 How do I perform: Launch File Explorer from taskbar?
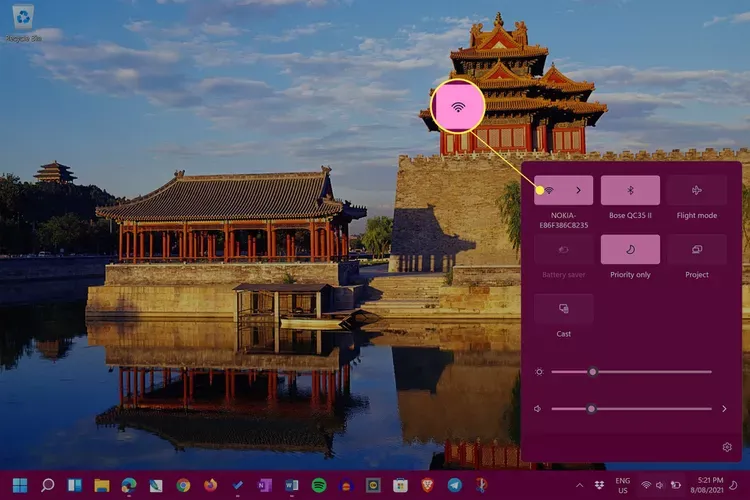pos(102,485)
